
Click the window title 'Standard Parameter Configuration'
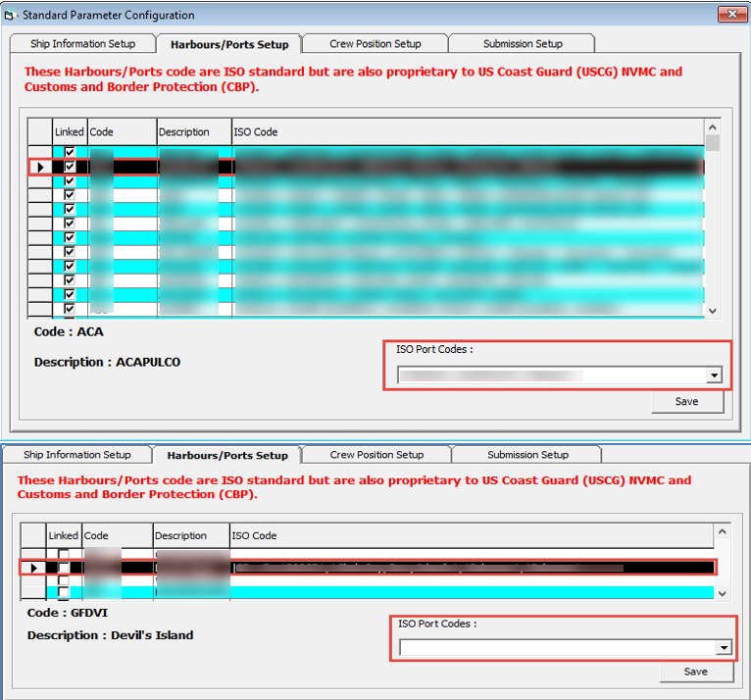click(109, 16)
